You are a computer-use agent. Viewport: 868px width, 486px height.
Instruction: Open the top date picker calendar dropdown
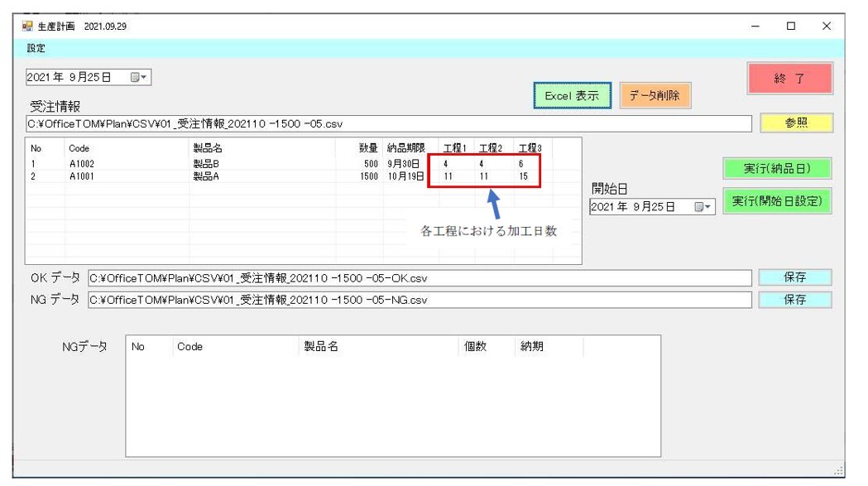click(138, 77)
